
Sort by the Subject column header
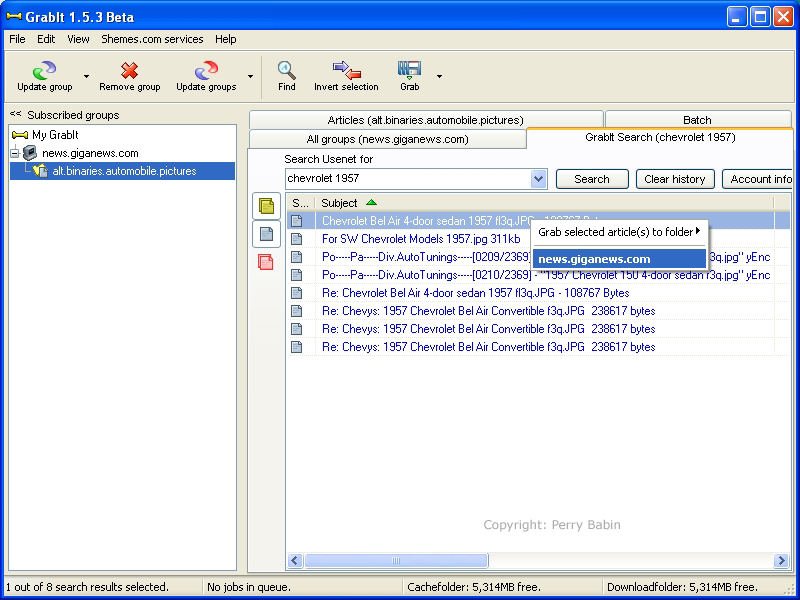point(544,203)
